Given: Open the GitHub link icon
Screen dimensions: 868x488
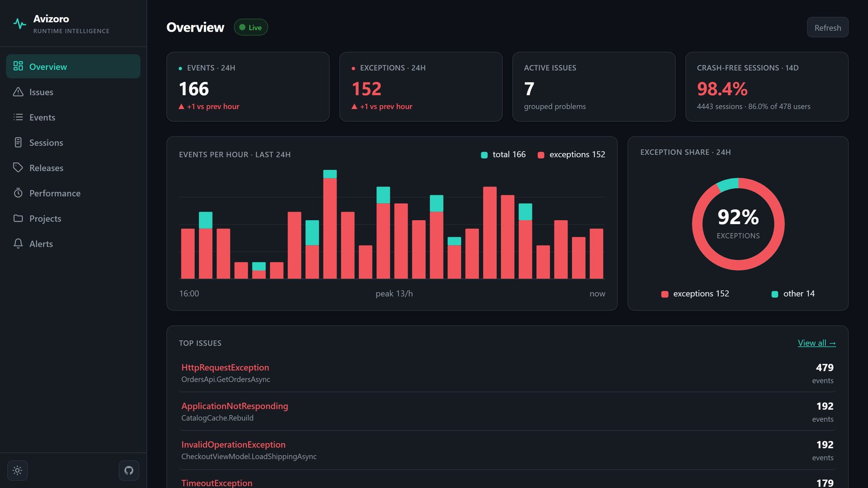Looking at the screenshot, I should tap(129, 471).
